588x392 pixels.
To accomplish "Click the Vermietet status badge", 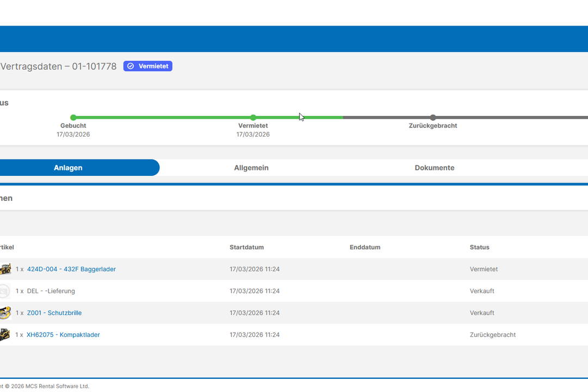I will click(148, 66).
